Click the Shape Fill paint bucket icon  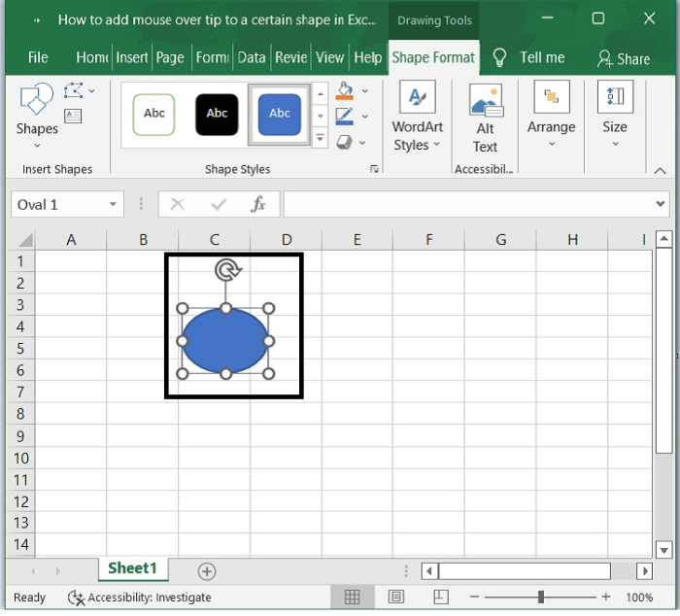[345, 90]
